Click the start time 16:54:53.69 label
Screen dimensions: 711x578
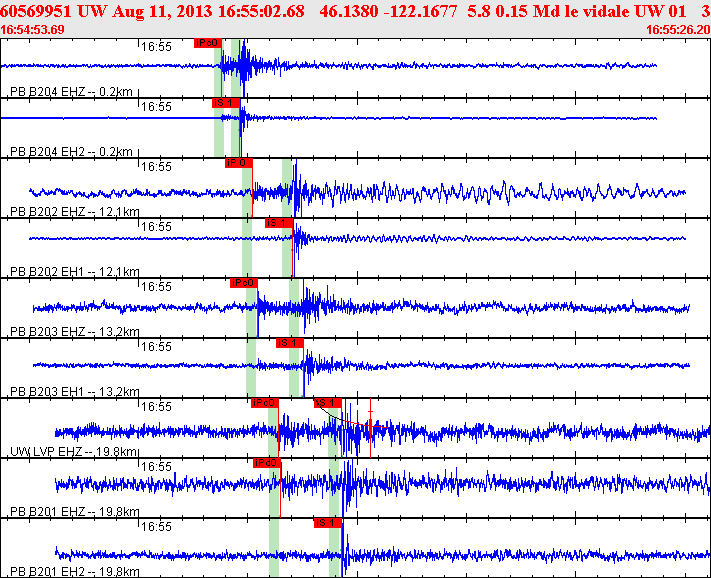click(32, 30)
